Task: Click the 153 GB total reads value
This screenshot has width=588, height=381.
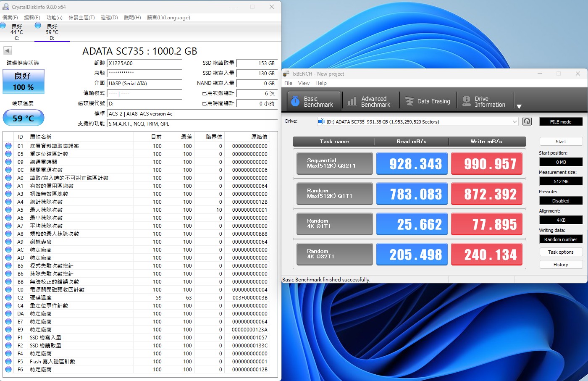Action: tap(257, 63)
